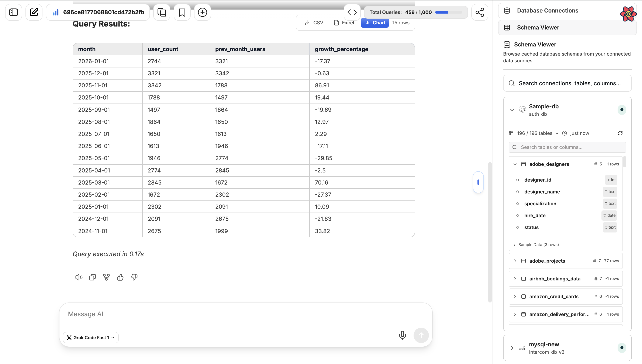Screen dimensions: 642x364
Task: Expand the adobe_projects table
Action: (x=515, y=261)
